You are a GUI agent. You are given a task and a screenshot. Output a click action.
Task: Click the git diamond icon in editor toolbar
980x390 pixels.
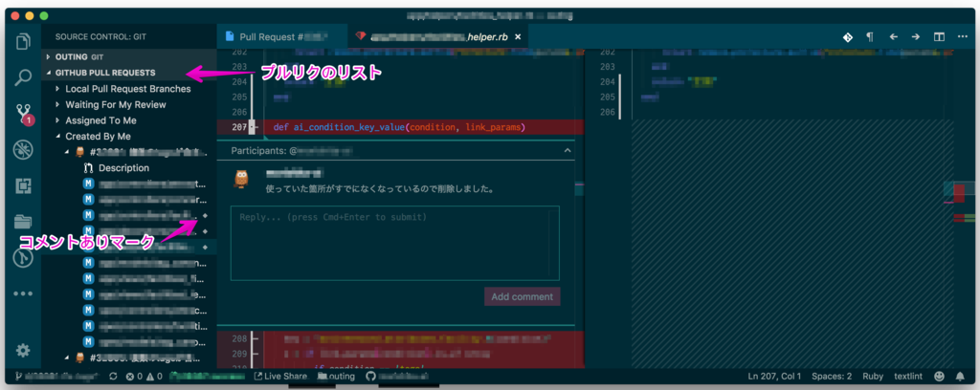[848, 37]
